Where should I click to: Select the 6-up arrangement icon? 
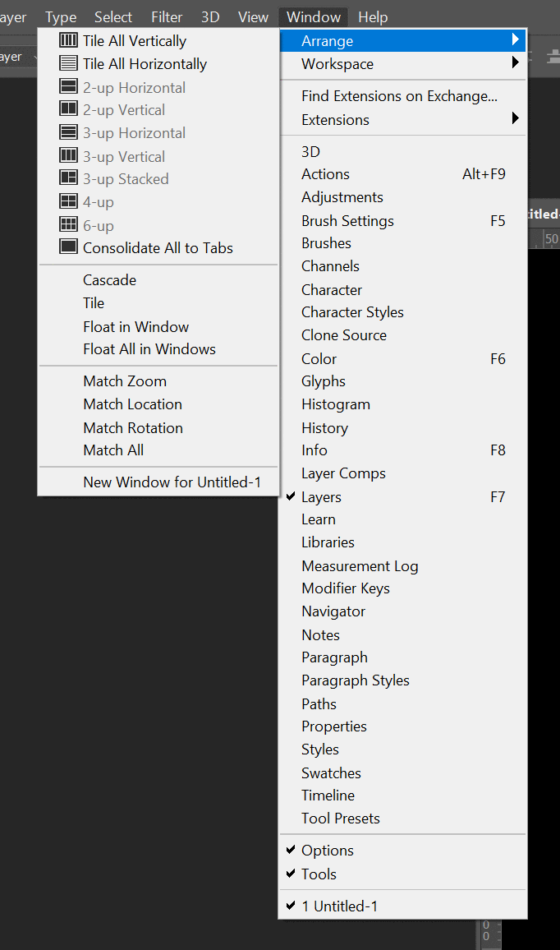67,225
